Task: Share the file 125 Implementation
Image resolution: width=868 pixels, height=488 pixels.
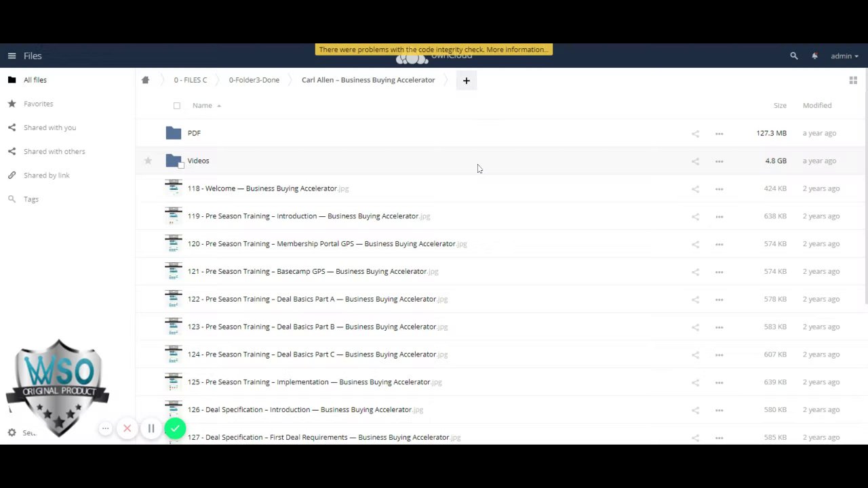Action: (695, 382)
